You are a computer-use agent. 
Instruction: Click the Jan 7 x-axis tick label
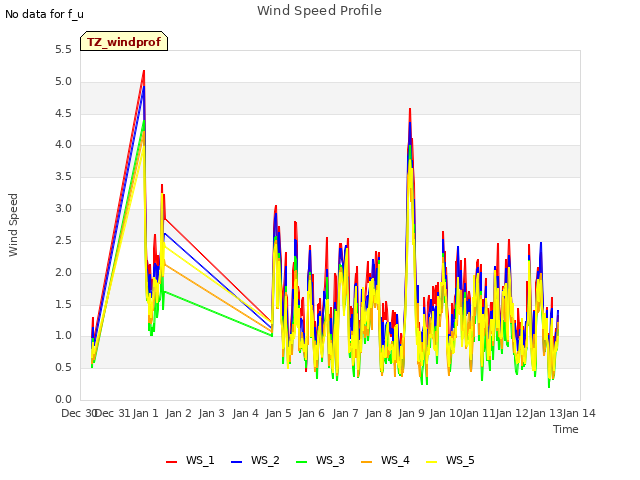pos(346,413)
